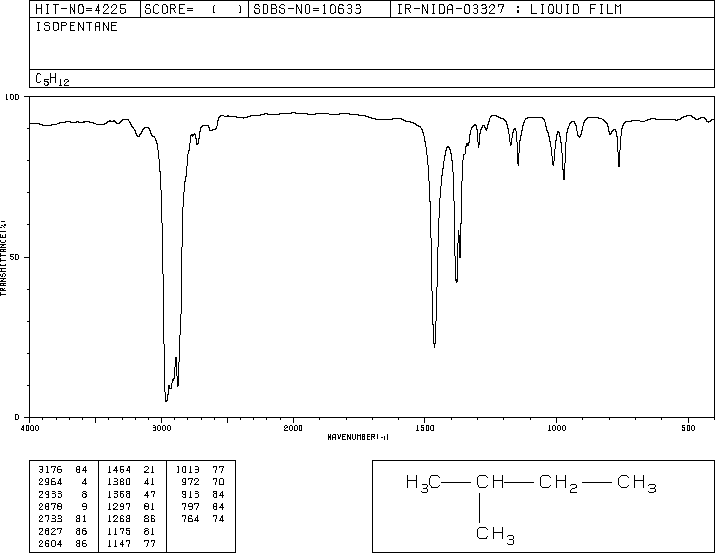The height and width of the screenshot is (553, 715).
Task: Click the 0 tick label on y-axis
Action: pos(17,417)
